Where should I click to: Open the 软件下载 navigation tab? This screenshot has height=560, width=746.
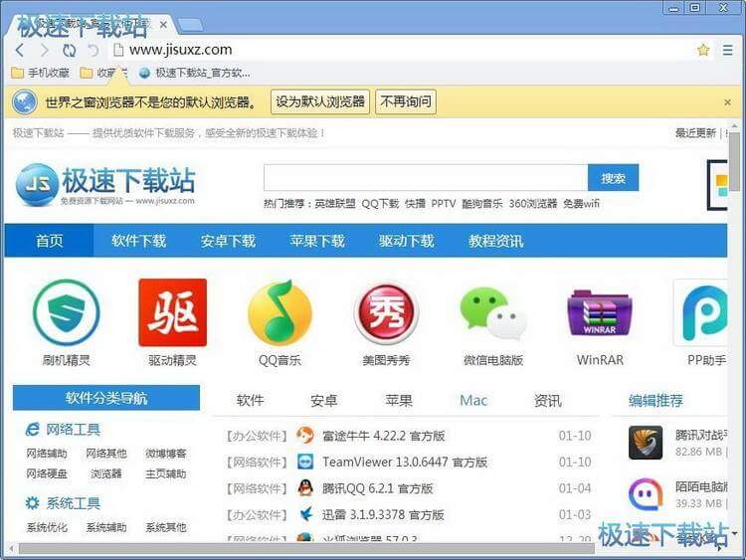138,241
